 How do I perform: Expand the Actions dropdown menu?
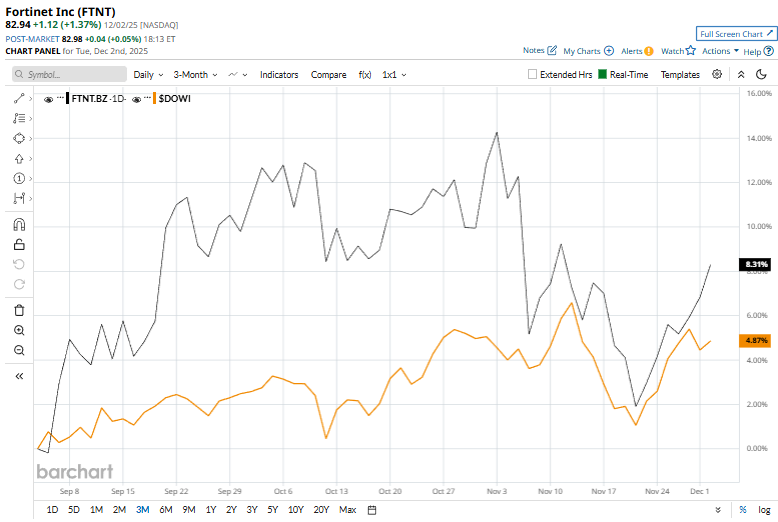tap(720, 51)
